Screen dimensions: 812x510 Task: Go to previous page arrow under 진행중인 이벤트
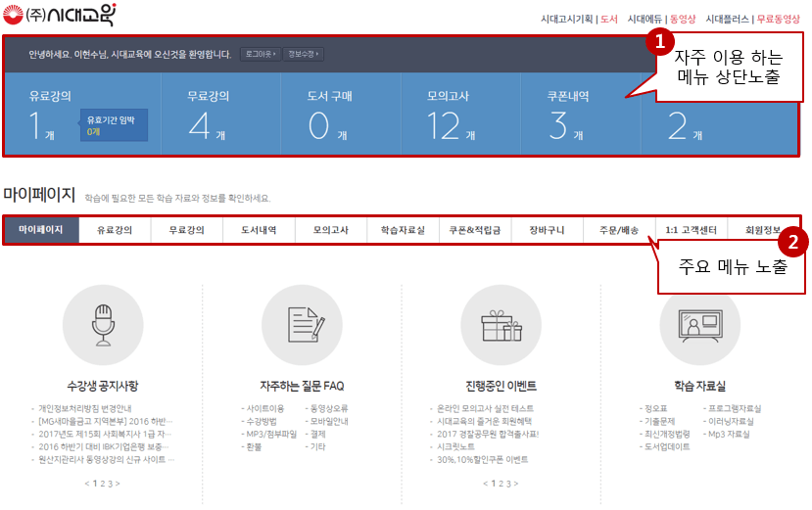point(485,484)
